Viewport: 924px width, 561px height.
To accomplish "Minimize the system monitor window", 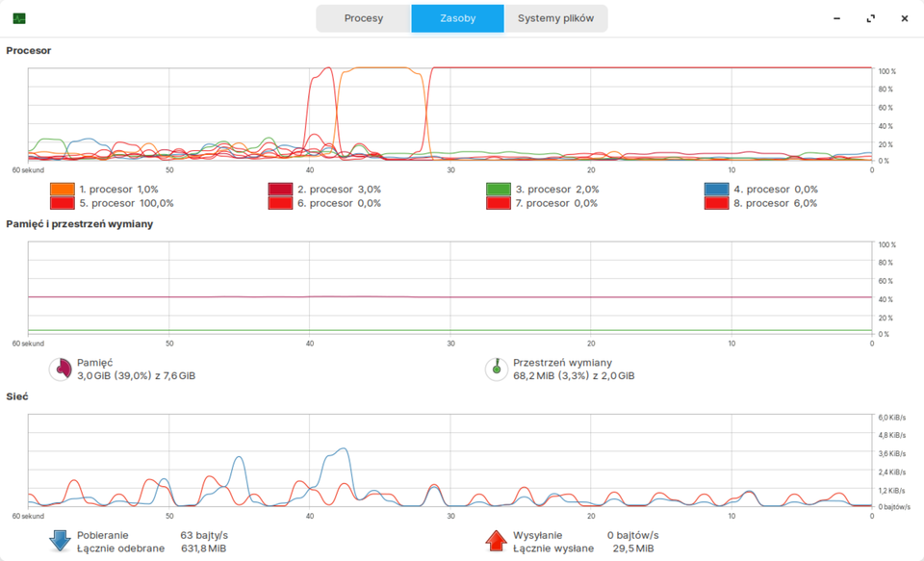I will pos(837,18).
